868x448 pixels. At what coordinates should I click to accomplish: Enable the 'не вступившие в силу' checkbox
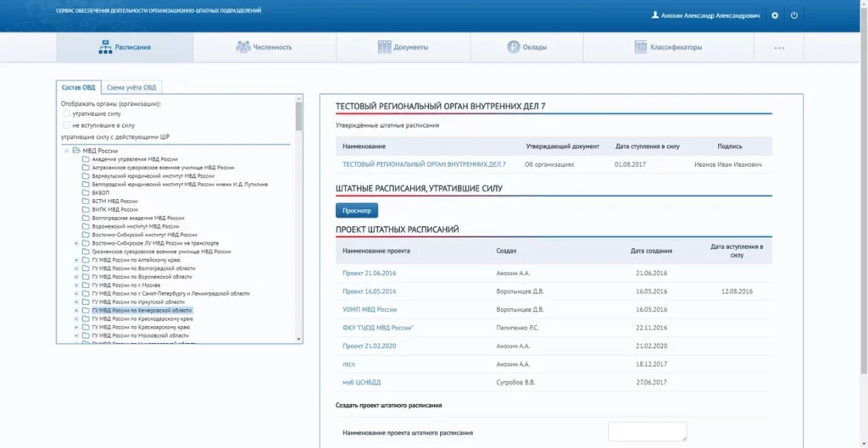66,125
